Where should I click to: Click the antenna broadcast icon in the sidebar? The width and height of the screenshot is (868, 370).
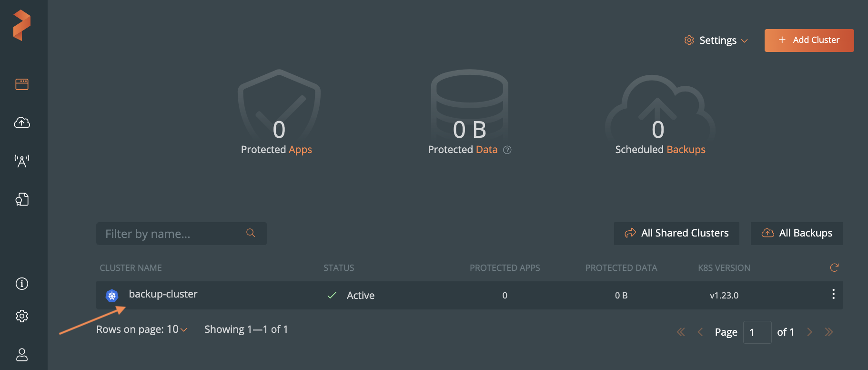[22, 161]
